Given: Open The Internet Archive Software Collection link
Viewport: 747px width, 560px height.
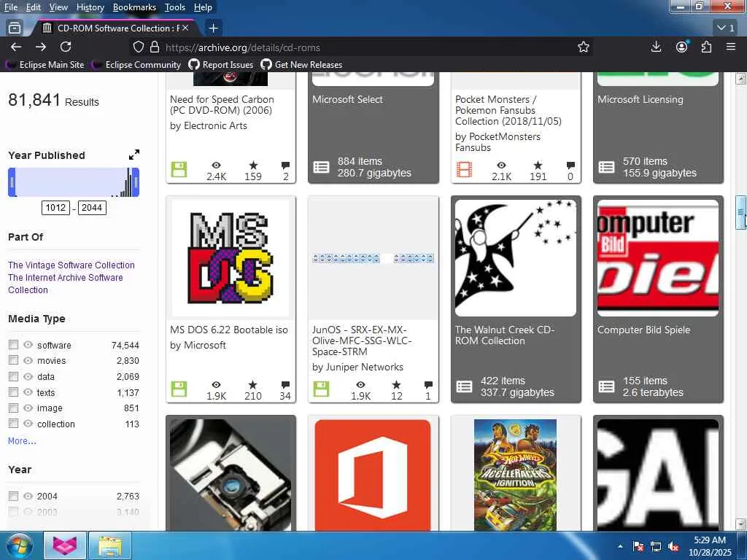Looking at the screenshot, I should (x=65, y=284).
